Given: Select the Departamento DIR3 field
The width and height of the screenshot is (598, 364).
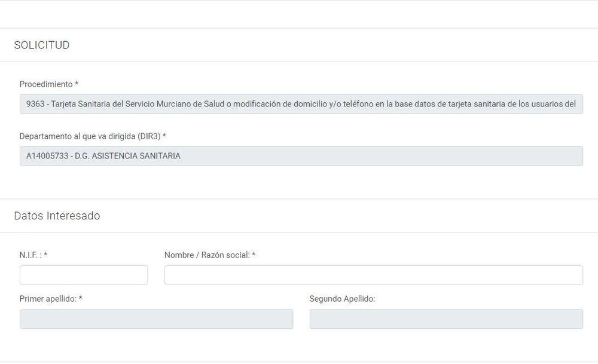Looking at the screenshot, I should tap(301, 156).
